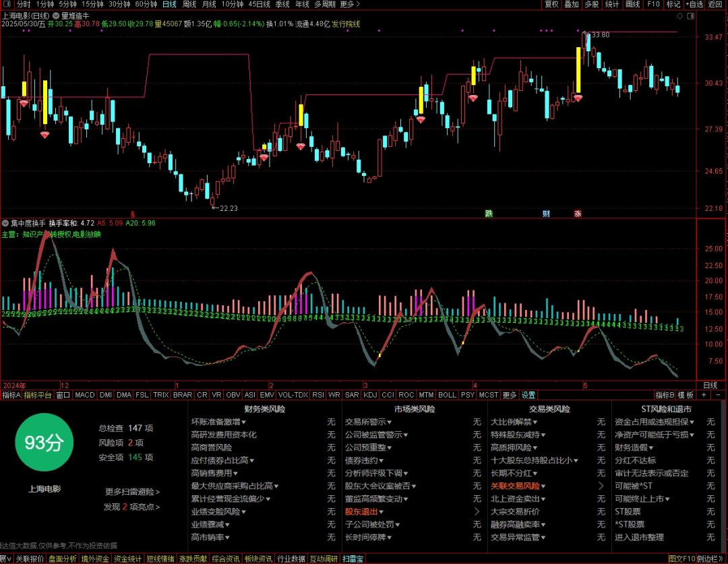Switch sub-chart indicator to KDJ
The image size is (728, 564).
click(370, 395)
